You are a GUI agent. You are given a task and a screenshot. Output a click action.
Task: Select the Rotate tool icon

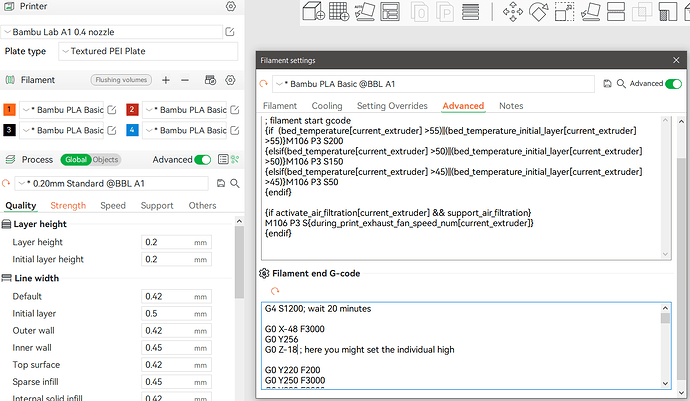[x=539, y=11]
